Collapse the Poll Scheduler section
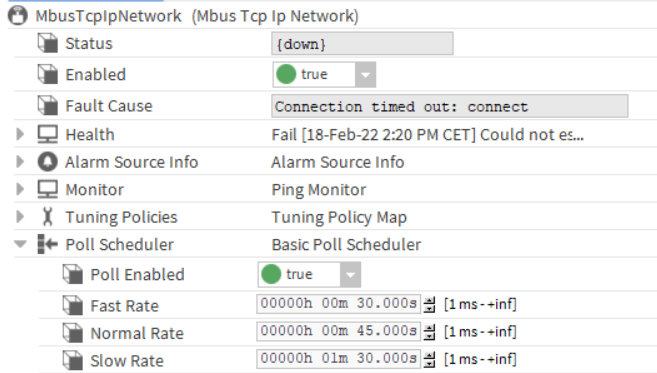The image size is (657, 373). tap(20, 244)
